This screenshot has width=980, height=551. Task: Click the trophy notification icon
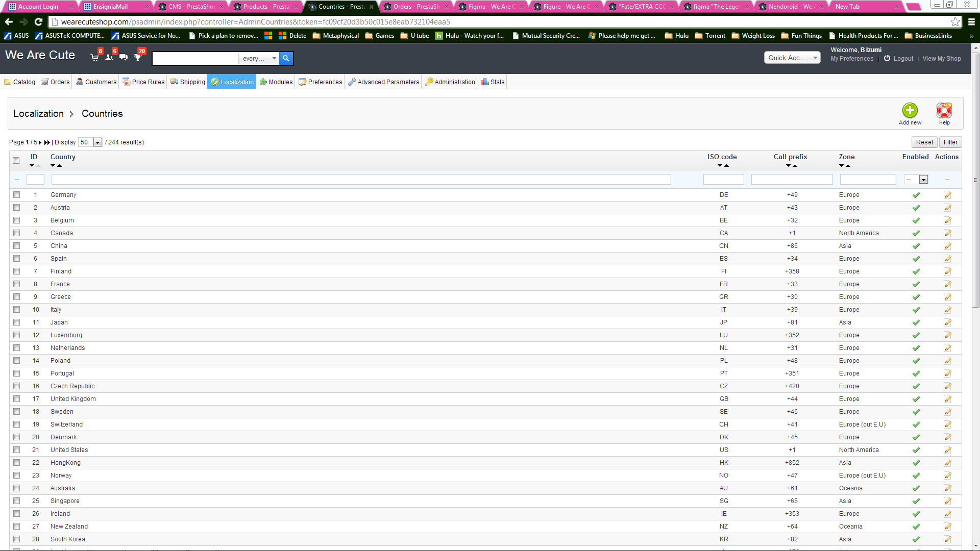coord(137,57)
